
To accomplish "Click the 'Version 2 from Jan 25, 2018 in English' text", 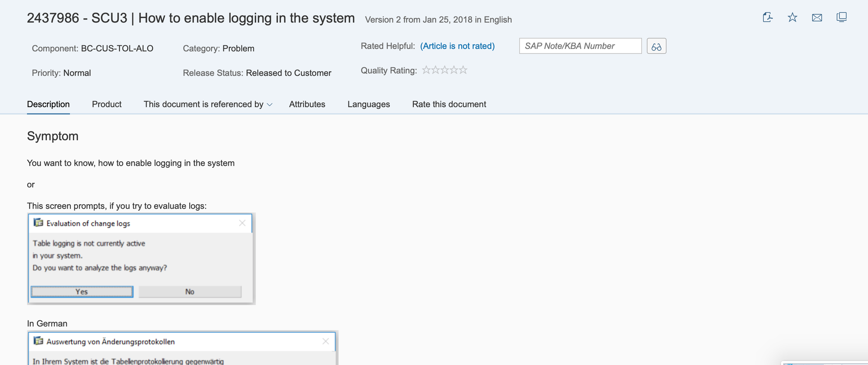I will tap(438, 20).
